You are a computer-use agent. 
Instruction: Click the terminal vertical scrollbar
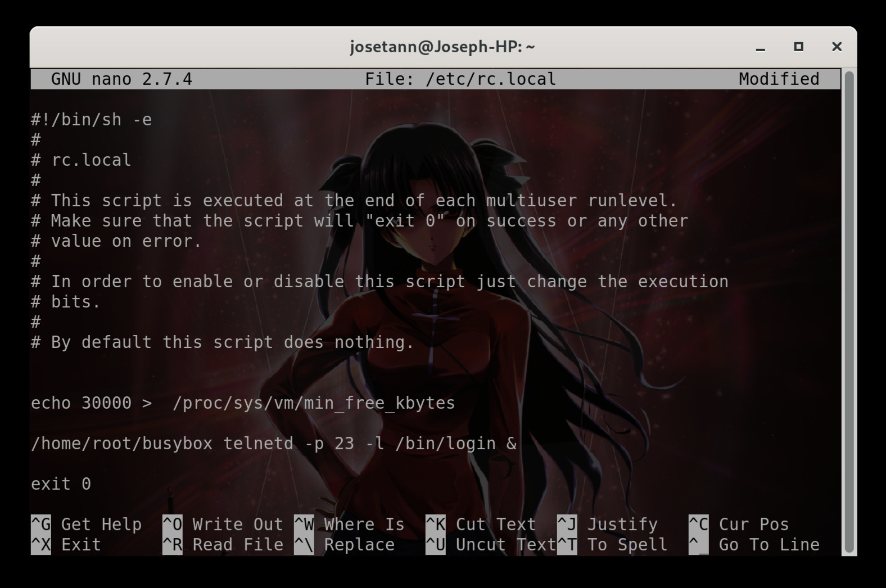point(849,312)
